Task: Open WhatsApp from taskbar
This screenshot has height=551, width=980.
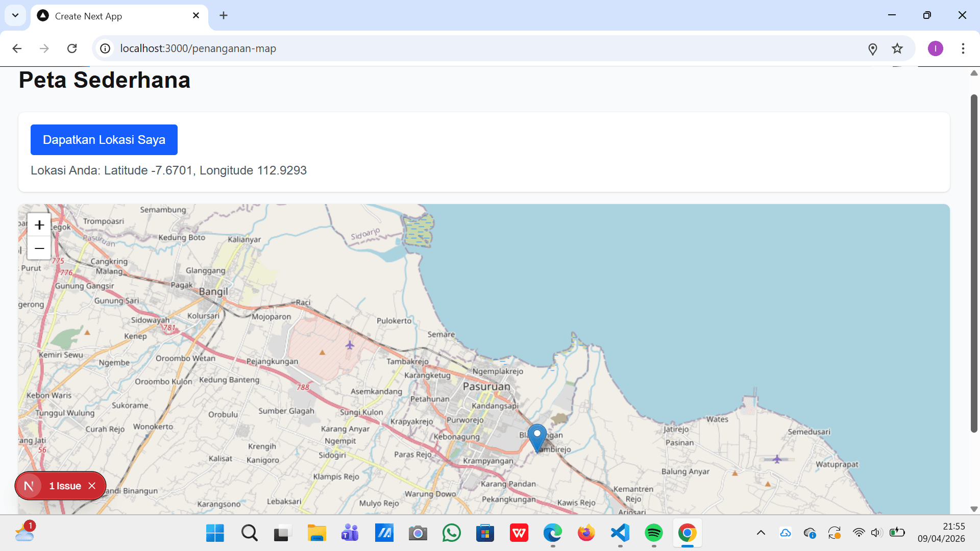Action: click(x=451, y=533)
